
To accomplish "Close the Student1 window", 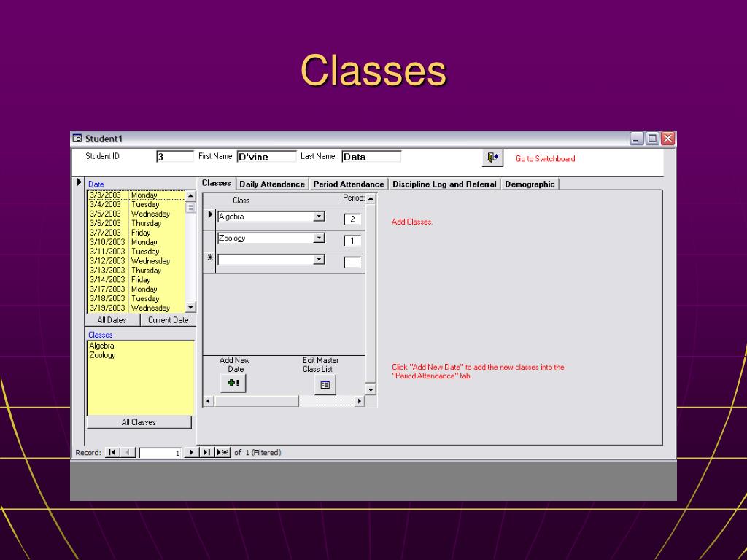I will (668, 139).
